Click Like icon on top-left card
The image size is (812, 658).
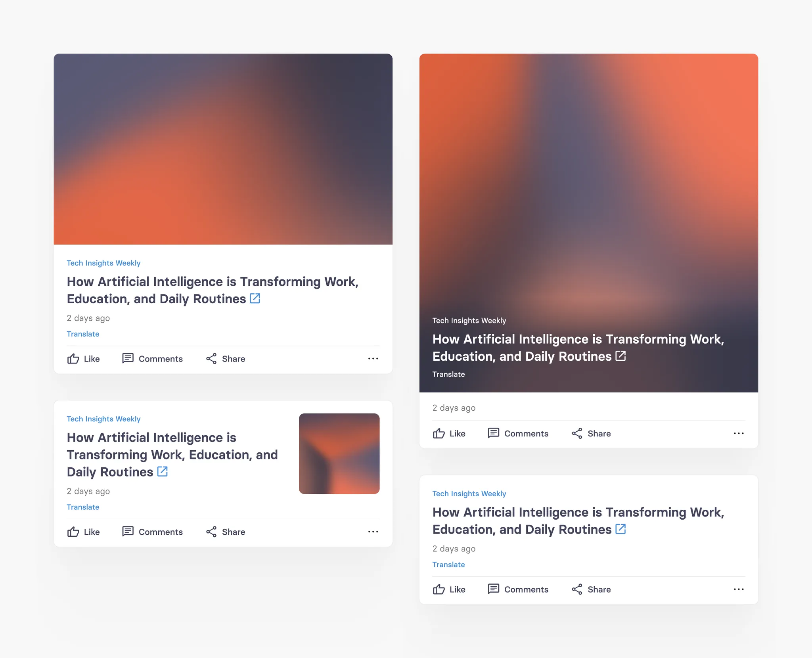73,359
